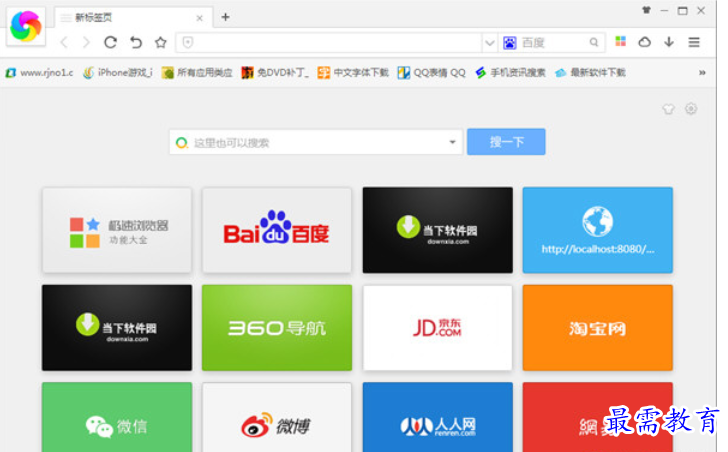
Task: Open the 最新软件下载 bookmark
Action: [x=590, y=72]
